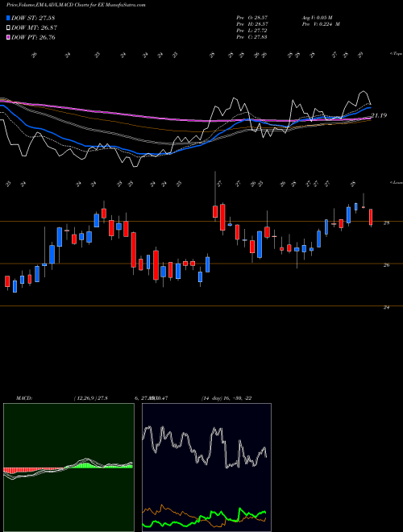Image resolution: width=403 pixels, height=532 pixels.
Task: Select the 'DOW ST: 27.58' legend text
Action: [x=33, y=18]
